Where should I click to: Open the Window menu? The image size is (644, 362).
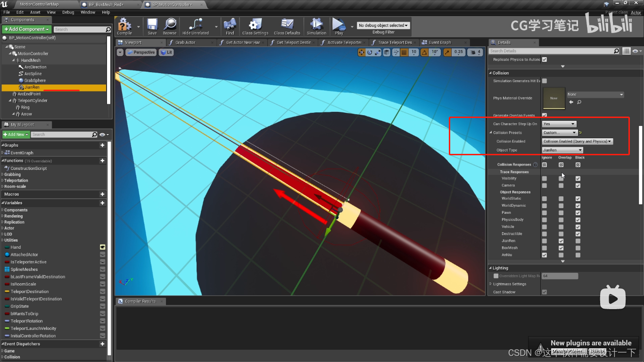tap(88, 12)
